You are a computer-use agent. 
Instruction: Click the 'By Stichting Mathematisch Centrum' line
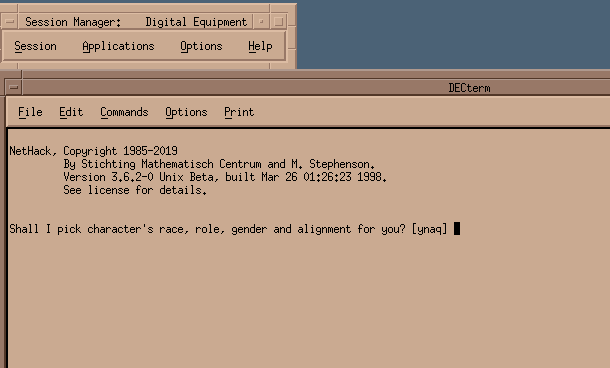coord(219,164)
